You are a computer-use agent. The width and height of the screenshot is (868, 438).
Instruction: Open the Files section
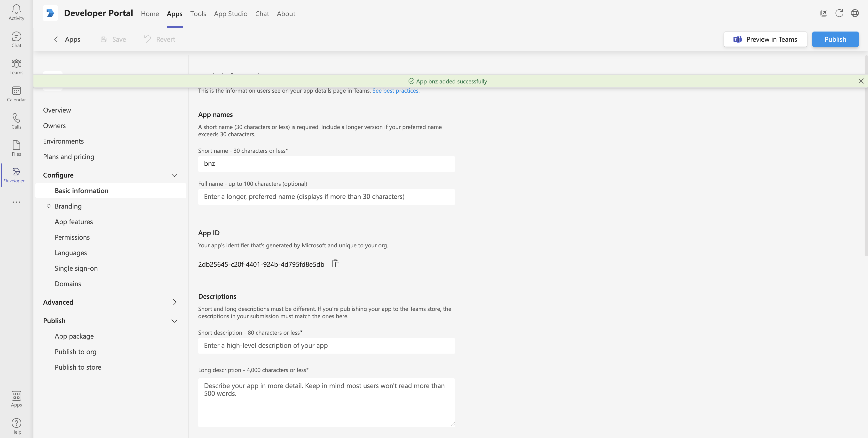16,147
